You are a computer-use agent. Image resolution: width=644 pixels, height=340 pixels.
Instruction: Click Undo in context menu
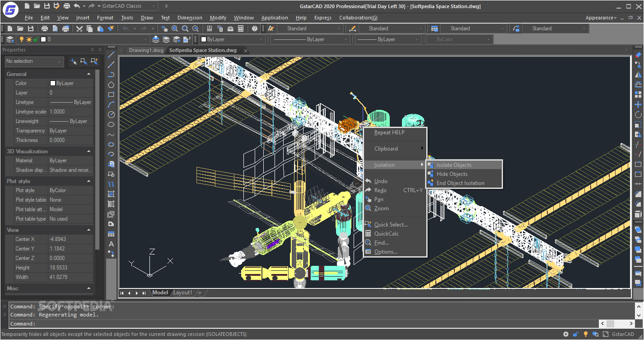395,181
